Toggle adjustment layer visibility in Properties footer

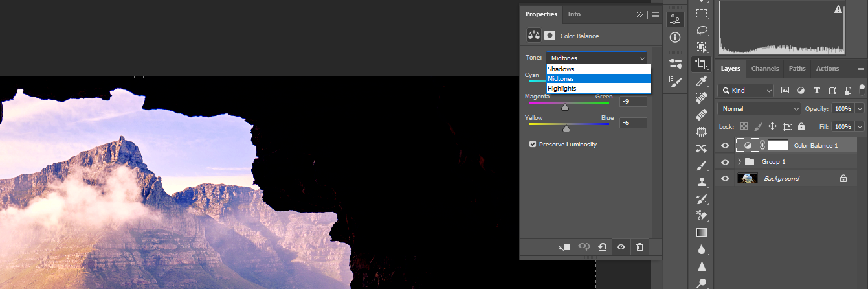pos(621,247)
